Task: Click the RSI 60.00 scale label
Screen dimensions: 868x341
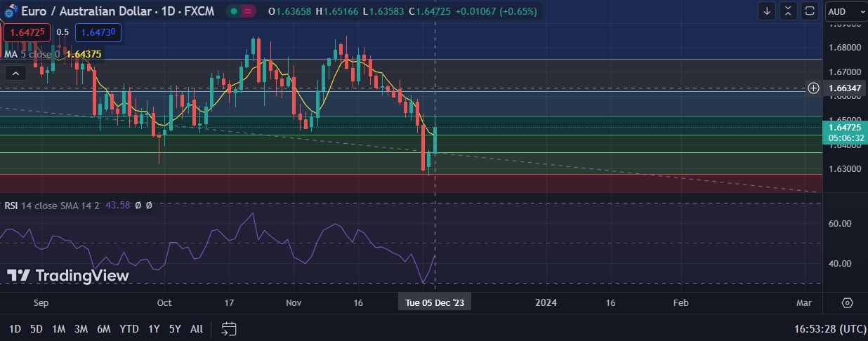Action: click(x=841, y=223)
